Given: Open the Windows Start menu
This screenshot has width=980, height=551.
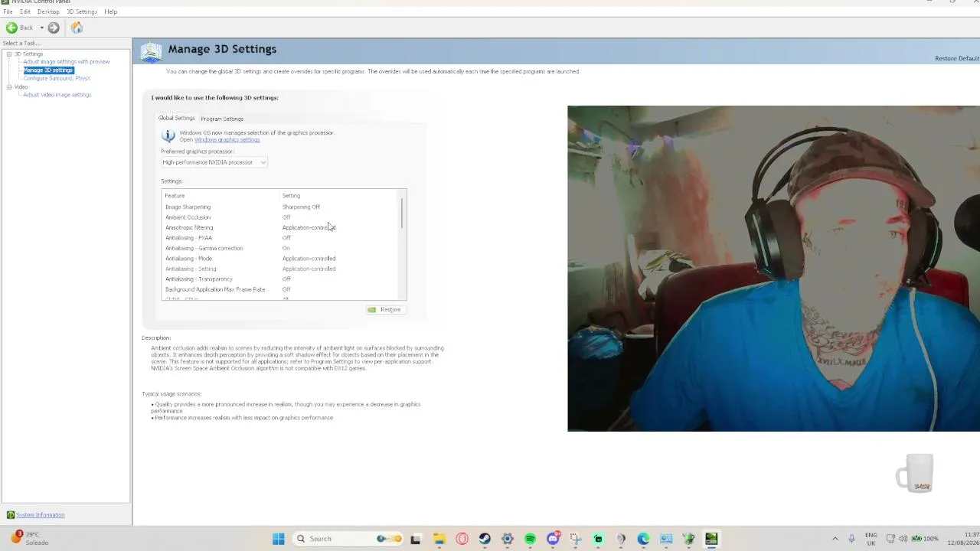Looking at the screenshot, I should tap(278, 539).
